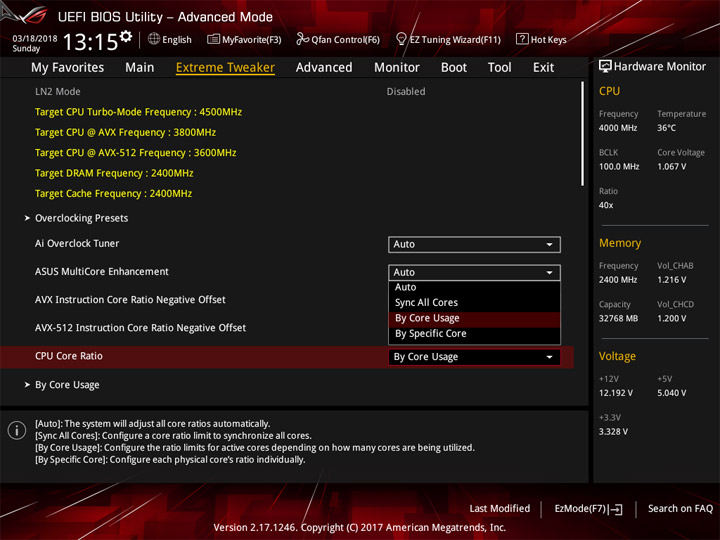Click the 4000 MHz CPU frequency value
This screenshot has width=720, height=540.
point(618,128)
